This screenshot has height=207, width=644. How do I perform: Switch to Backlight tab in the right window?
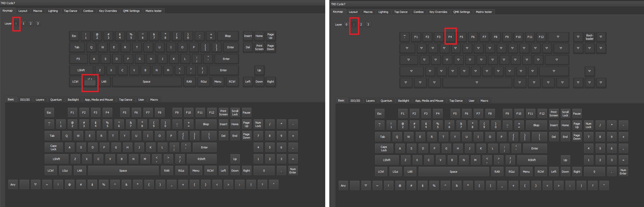404,101
